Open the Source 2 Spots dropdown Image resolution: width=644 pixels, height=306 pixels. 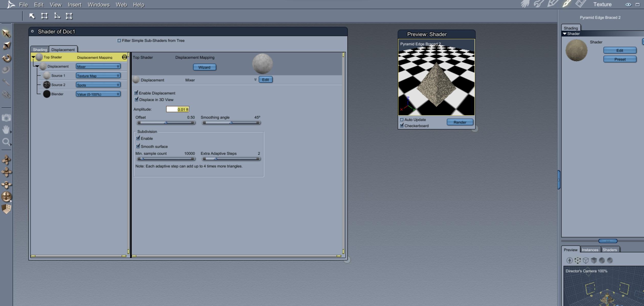pyautogui.click(x=98, y=85)
